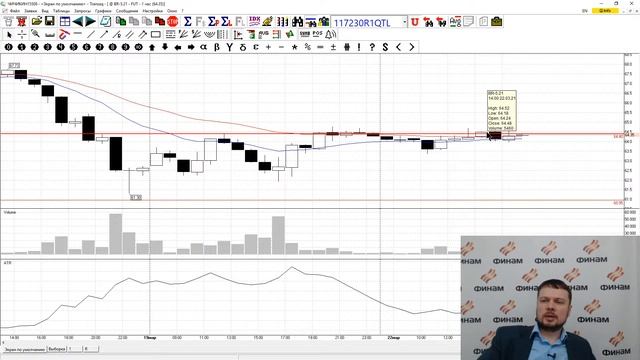The width and height of the screenshot is (640, 360).
Task: Click the Sigma L icon
Action: 227,21
